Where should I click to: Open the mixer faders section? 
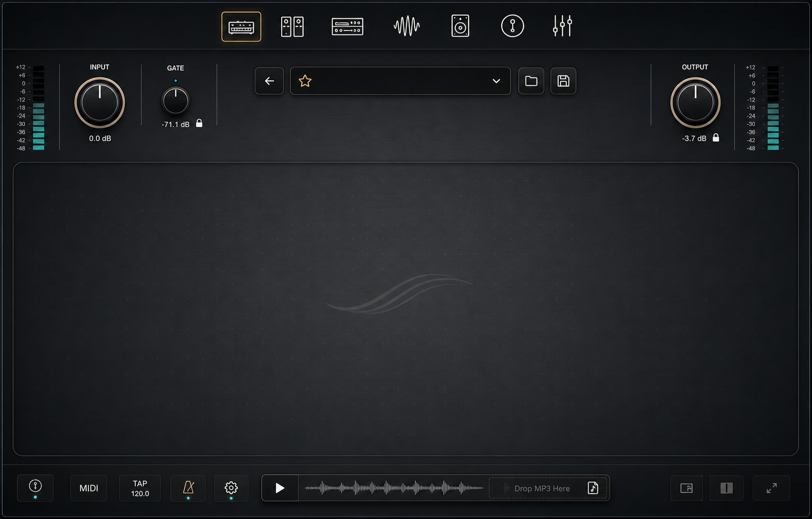(x=562, y=26)
